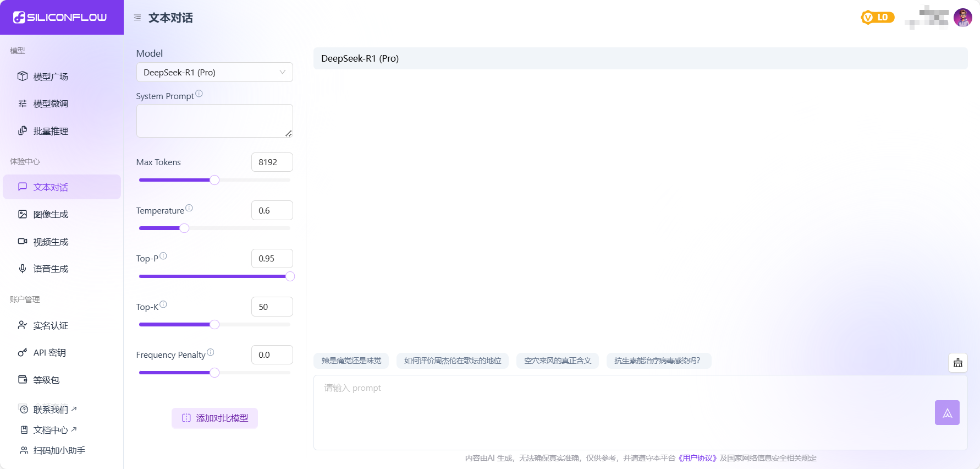Go to 模型微调 page
Screen dimensions: 980x469
62,103
